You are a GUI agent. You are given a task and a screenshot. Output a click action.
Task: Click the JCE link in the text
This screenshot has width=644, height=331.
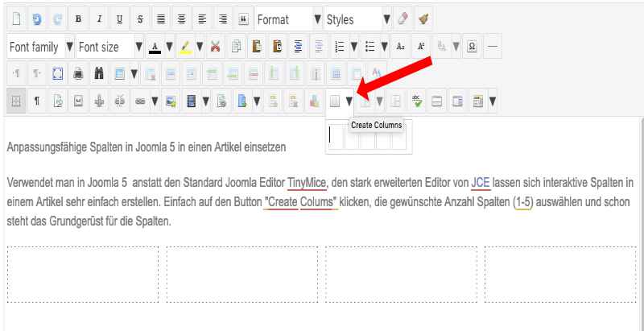coord(480,182)
